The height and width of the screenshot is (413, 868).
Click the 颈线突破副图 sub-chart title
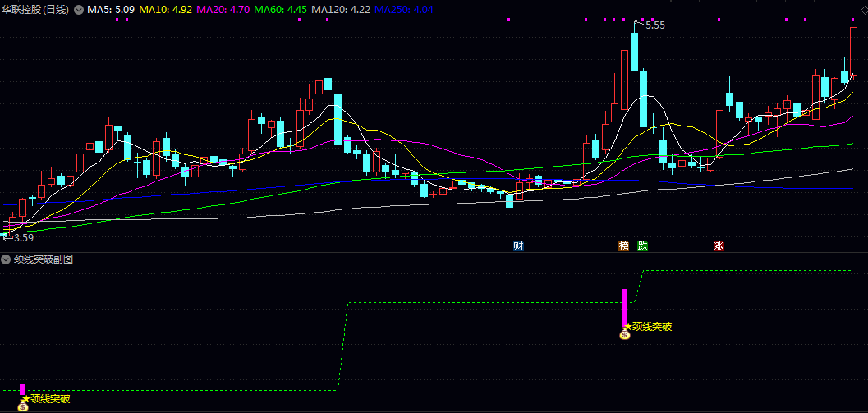click(x=44, y=259)
